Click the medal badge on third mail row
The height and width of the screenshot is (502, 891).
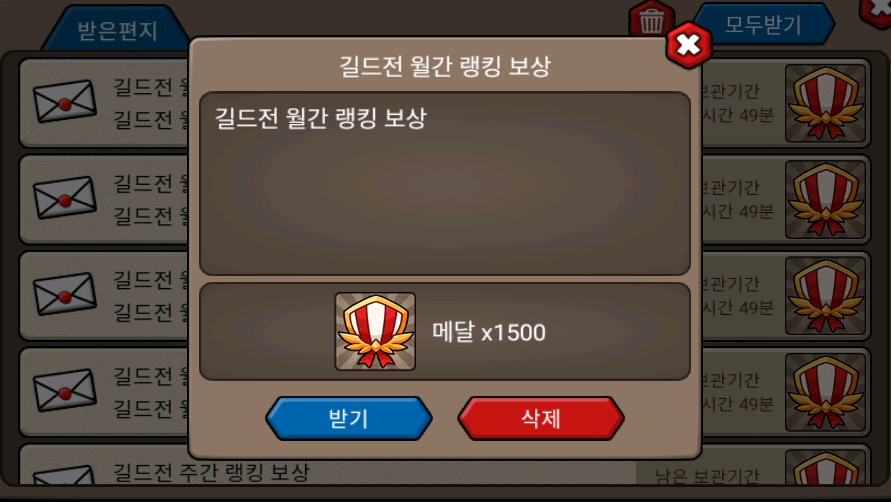click(x=825, y=296)
